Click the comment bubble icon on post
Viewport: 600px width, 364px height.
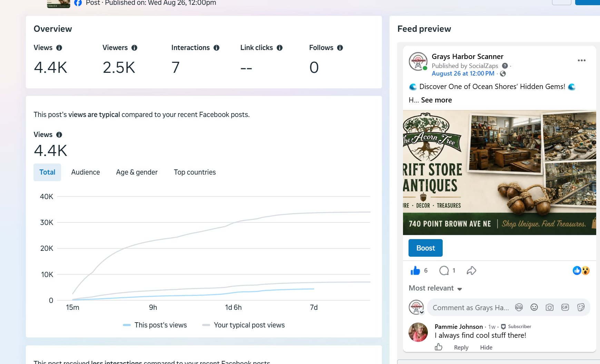pyautogui.click(x=444, y=270)
